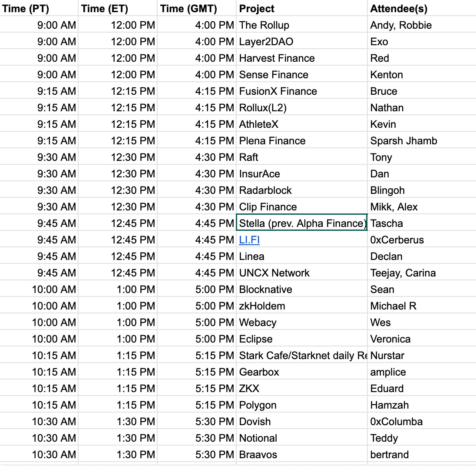The height and width of the screenshot is (466, 476).
Task: Click the Time (ET) column header
Action: click(x=118, y=9)
